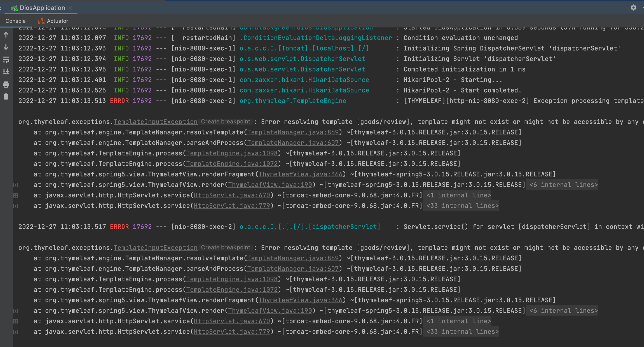Open run tool window settings gear
This screenshot has width=644, height=347.
point(633,7)
